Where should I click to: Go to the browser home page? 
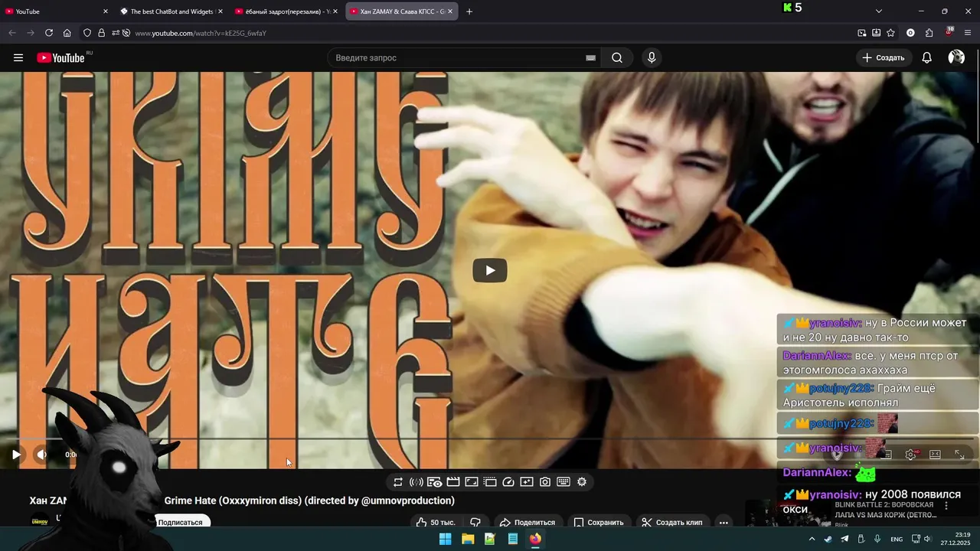tap(67, 33)
